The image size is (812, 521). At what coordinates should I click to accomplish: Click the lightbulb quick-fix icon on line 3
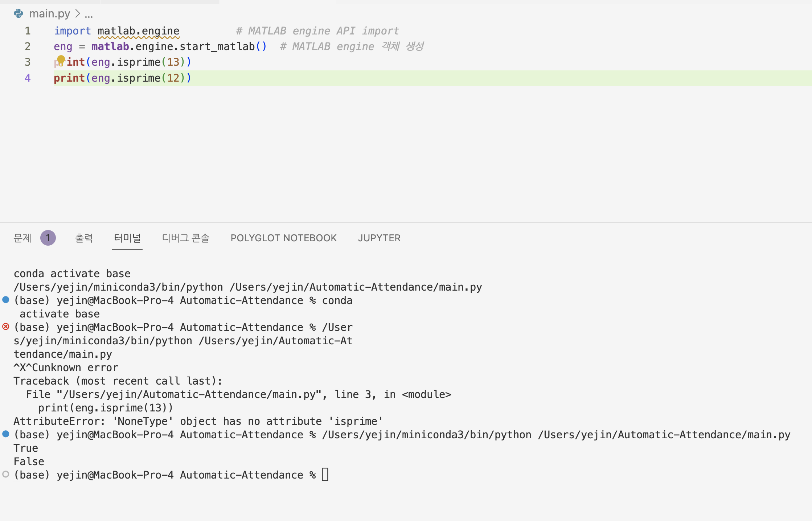tap(61, 60)
